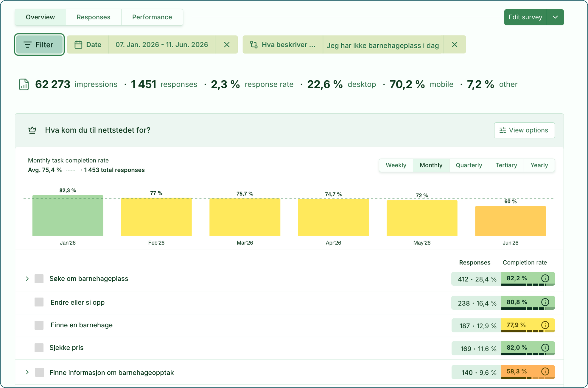Click the 58,3 % orange completion cell

pos(528,372)
